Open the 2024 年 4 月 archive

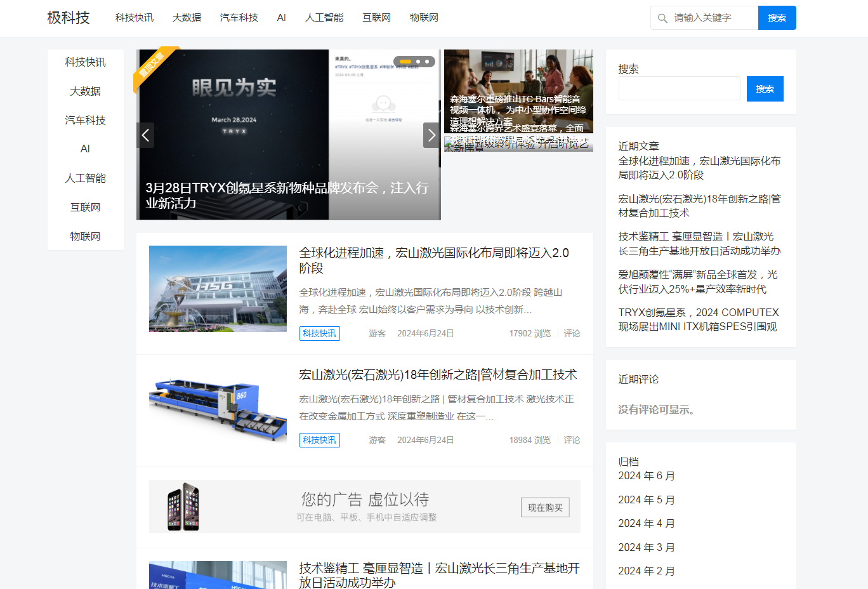[x=647, y=524]
